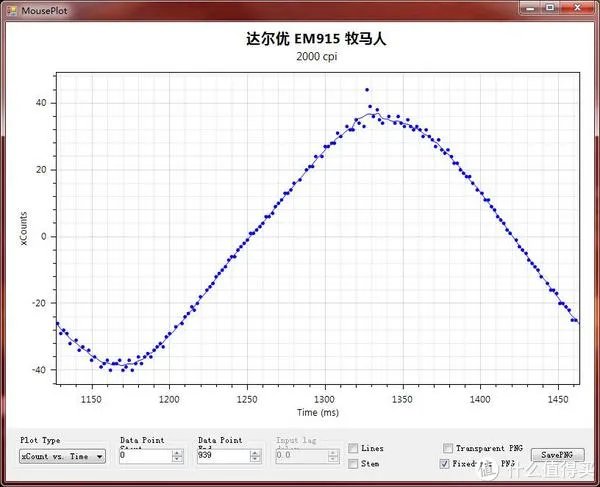Click the 'Time (ms)' axis label

click(318, 412)
